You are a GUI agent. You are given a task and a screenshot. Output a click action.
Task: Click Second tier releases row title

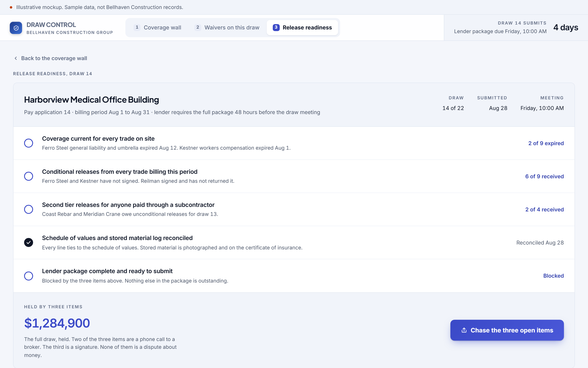(128, 205)
